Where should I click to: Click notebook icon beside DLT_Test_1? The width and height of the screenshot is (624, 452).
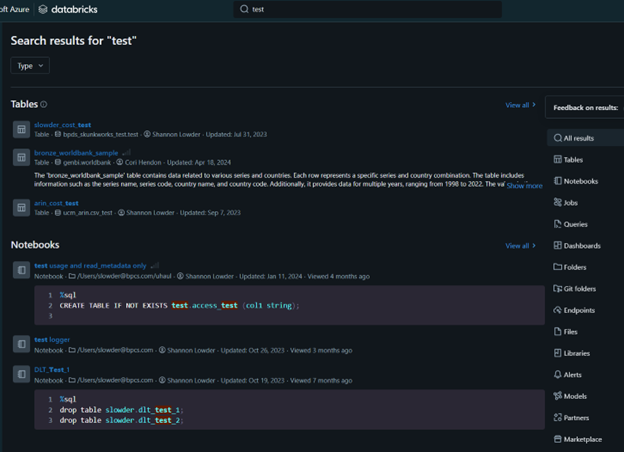[21, 374]
